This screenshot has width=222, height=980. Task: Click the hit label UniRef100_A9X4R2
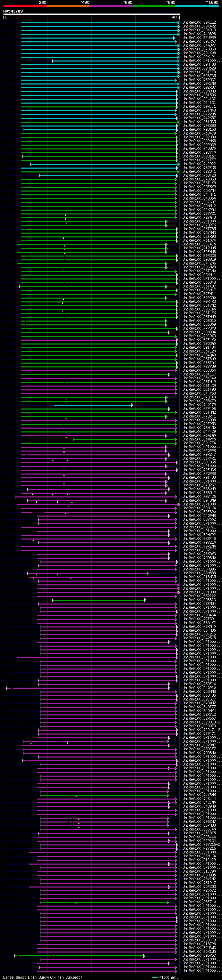coord(199,26)
